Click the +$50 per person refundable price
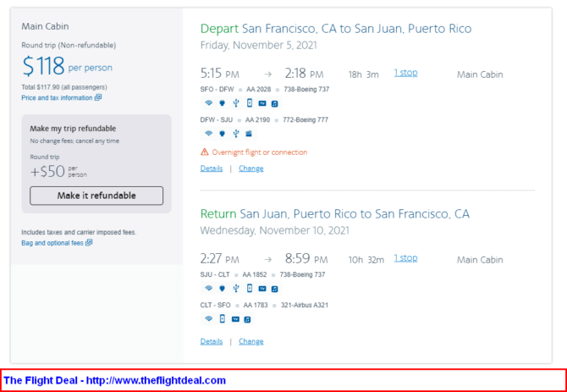The image size is (567, 392). coord(58,171)
